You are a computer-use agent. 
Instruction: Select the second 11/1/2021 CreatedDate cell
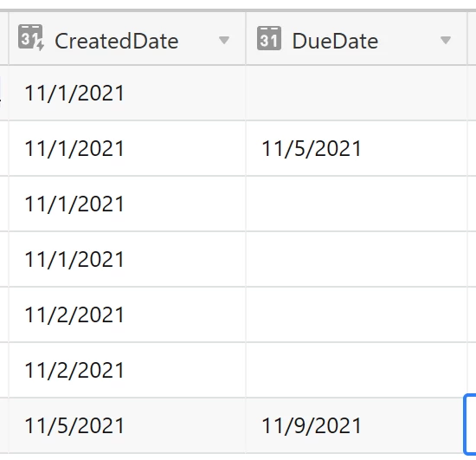tap(127, 148)
